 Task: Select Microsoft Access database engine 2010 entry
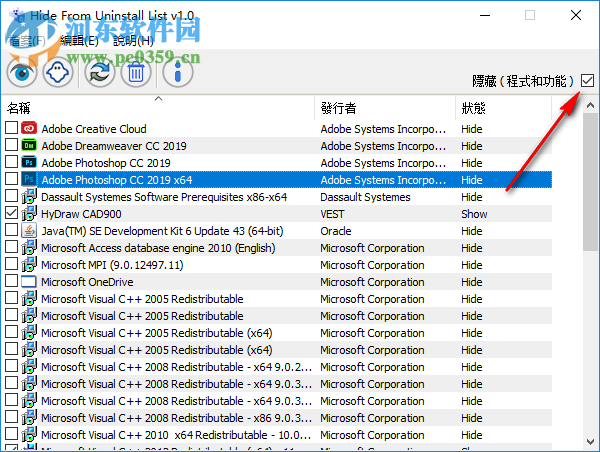tap(158, 248)
